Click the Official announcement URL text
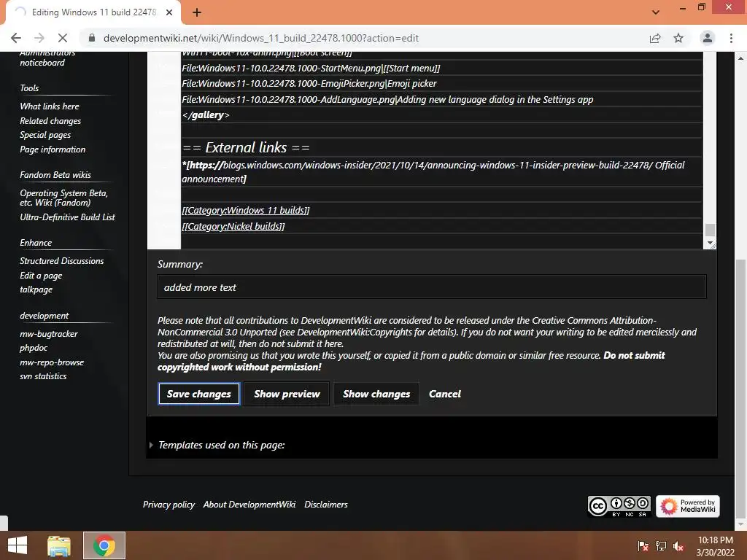This screenshot has height=560, width=747. pos(433,172)
